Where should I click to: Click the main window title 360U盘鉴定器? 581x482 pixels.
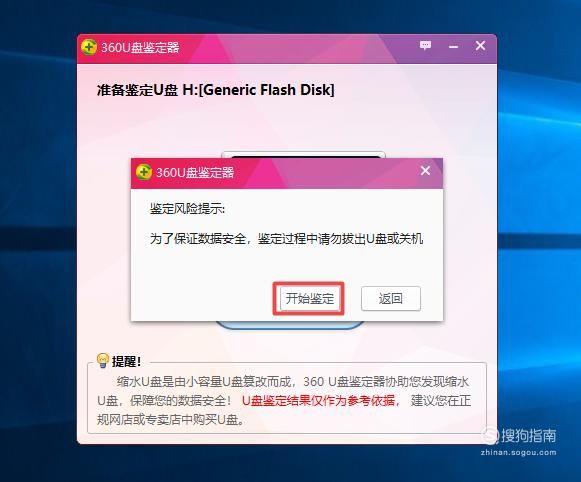click(140, 47)
